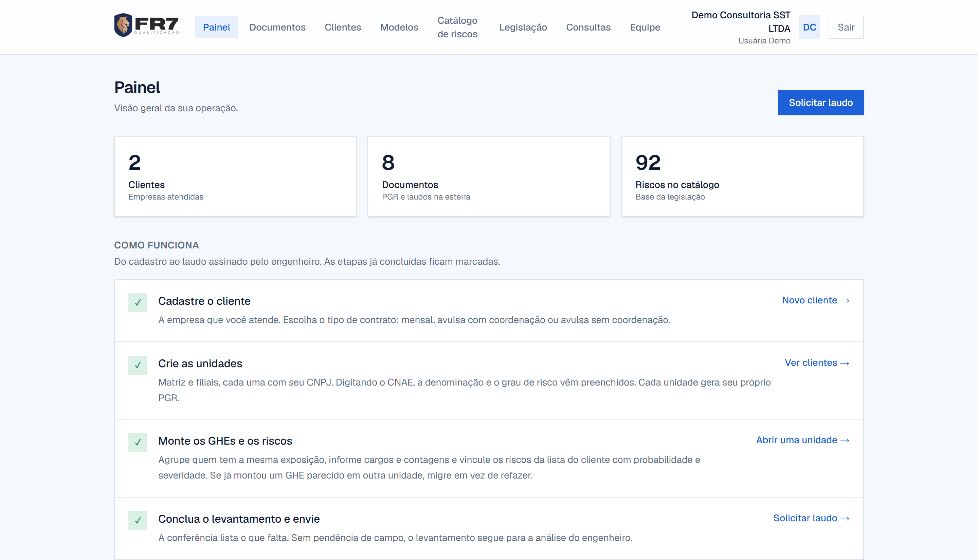Open the Documentos menu item
The image size is (978, 560).
click(x=277, y=27)
